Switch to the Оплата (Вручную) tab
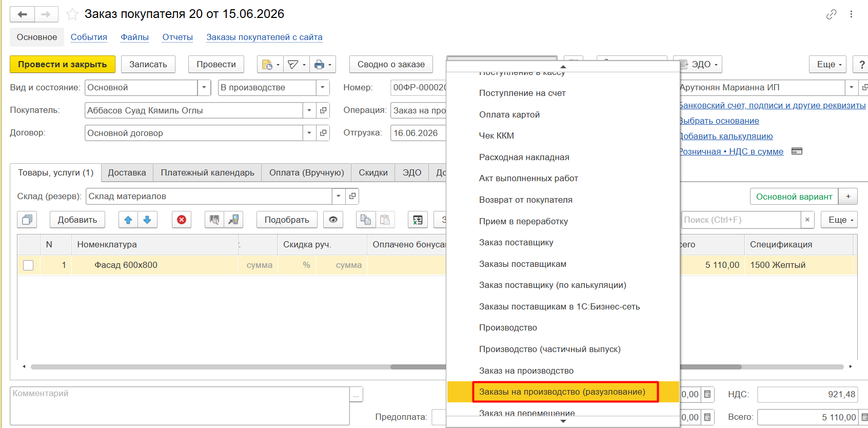Screen dimensions: 868x428 click(306, 173)
